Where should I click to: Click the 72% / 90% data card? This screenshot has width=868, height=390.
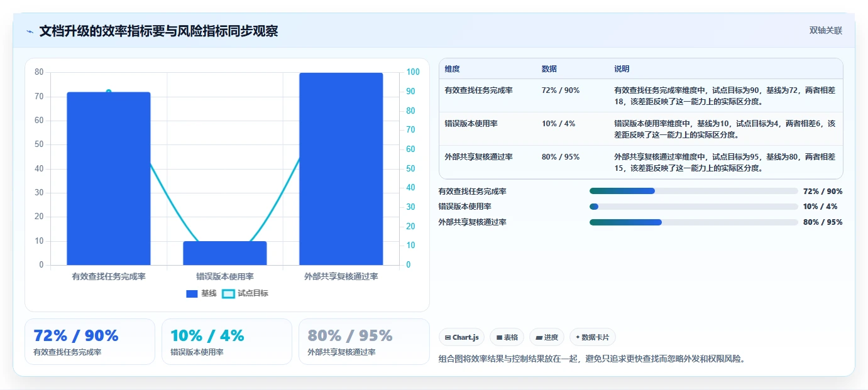(90, 342)
